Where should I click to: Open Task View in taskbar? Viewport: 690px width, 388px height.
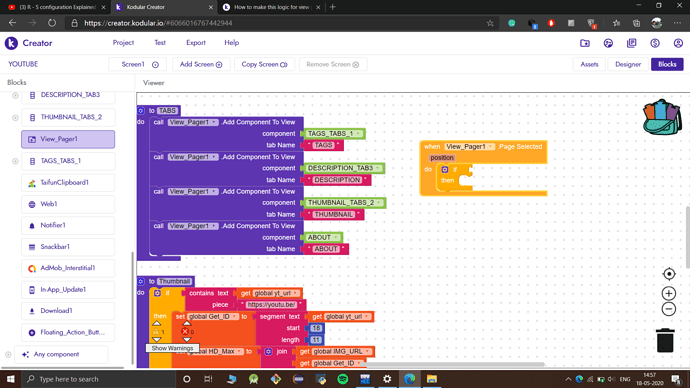pos(209,379)
